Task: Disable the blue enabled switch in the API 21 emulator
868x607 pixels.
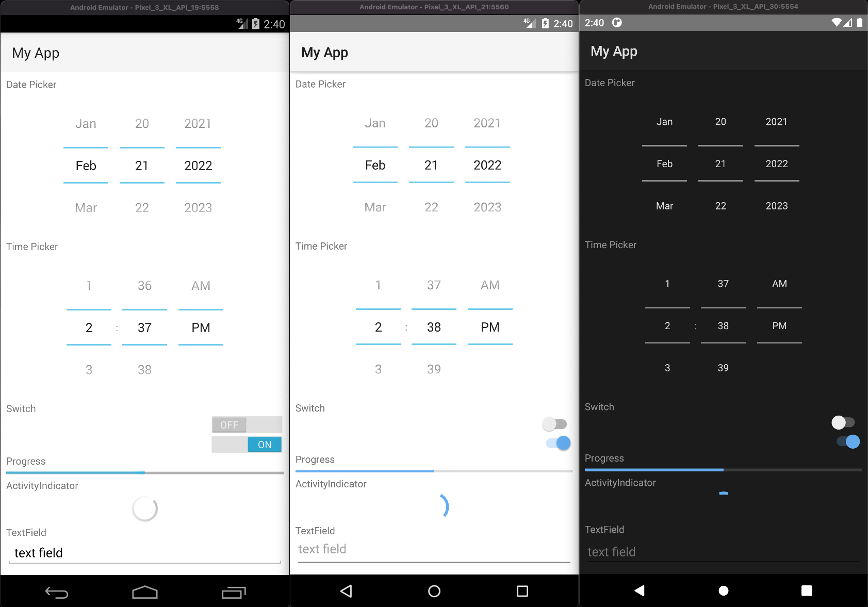Action: coord(558,443)
